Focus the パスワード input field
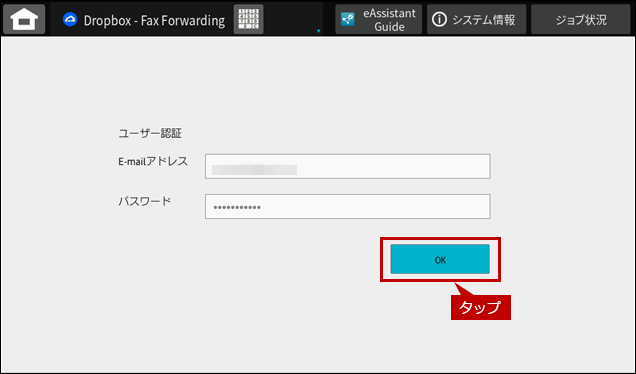This screenshot has height=374, width=636. click(348, 206)
